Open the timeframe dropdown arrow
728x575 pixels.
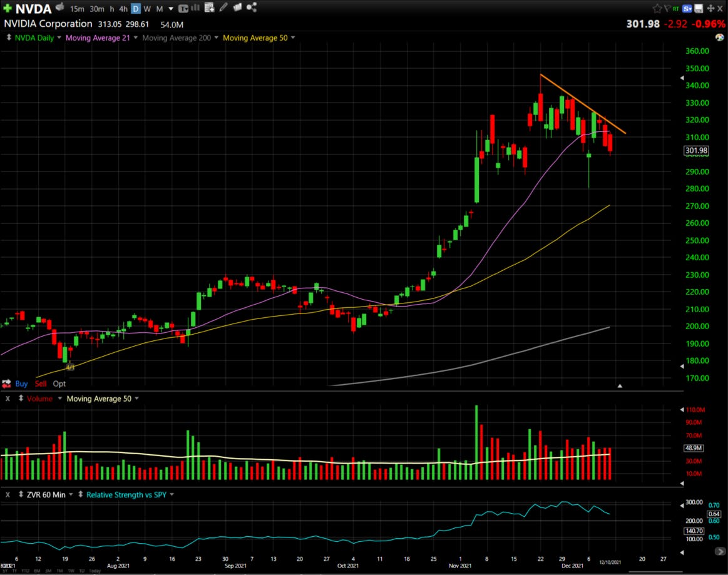tap(171, 9)
